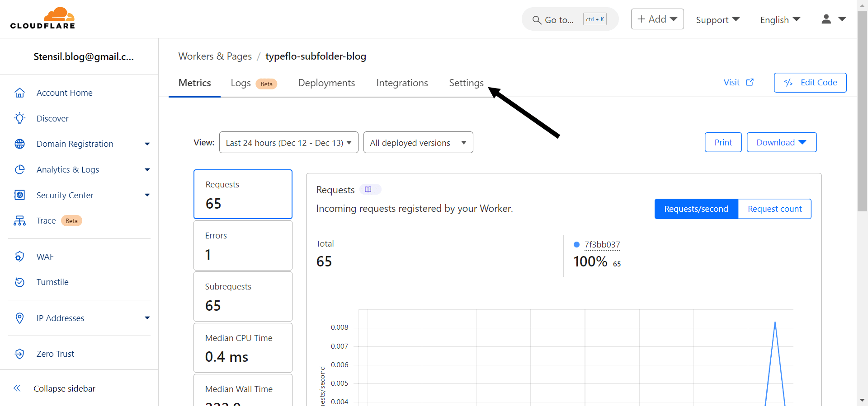Open the Requests documentation book icon
The width and height of the screenshot is (868, 406).
point(368,190)
